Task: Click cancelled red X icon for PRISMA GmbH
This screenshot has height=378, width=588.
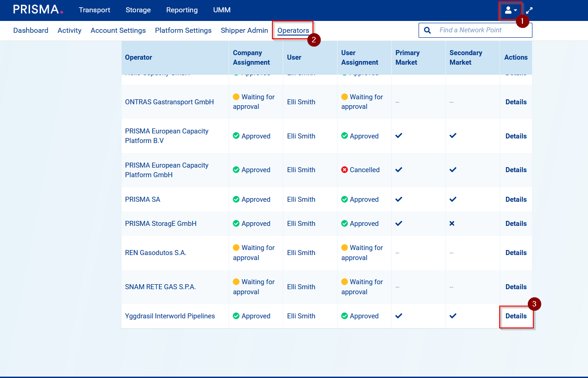Action: coord(344,170)
